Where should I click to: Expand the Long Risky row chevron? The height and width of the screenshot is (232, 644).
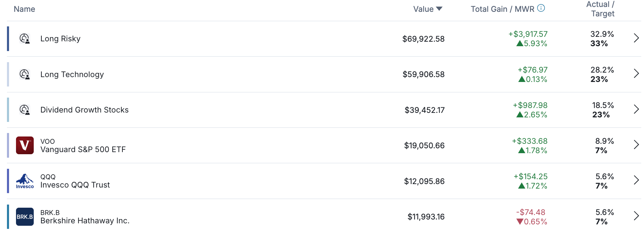[636, 38]
